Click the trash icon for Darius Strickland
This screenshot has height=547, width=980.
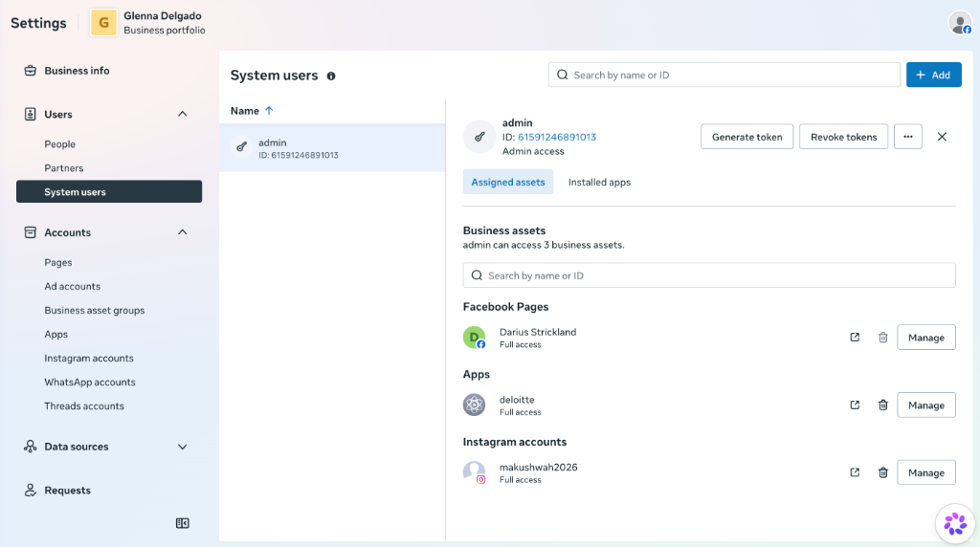coord(883,338)
